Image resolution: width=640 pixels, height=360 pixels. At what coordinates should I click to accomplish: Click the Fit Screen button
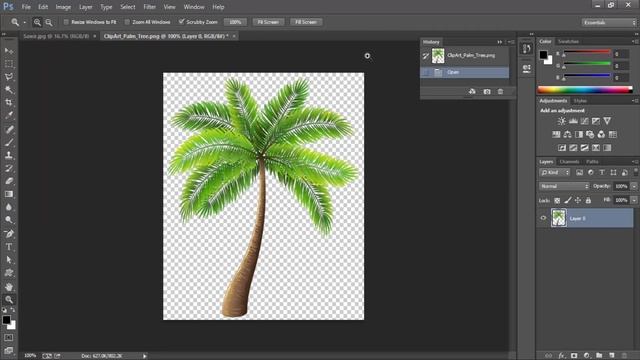(268, 22)
